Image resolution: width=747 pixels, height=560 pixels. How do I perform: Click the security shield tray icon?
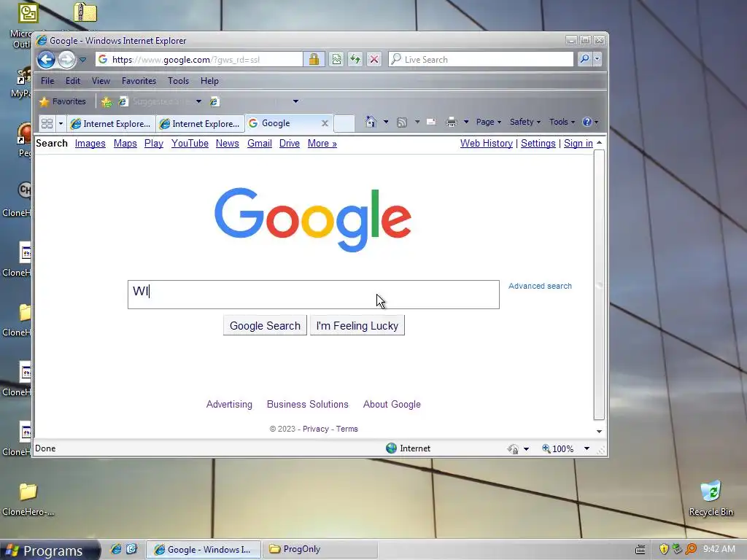point(664,549)
